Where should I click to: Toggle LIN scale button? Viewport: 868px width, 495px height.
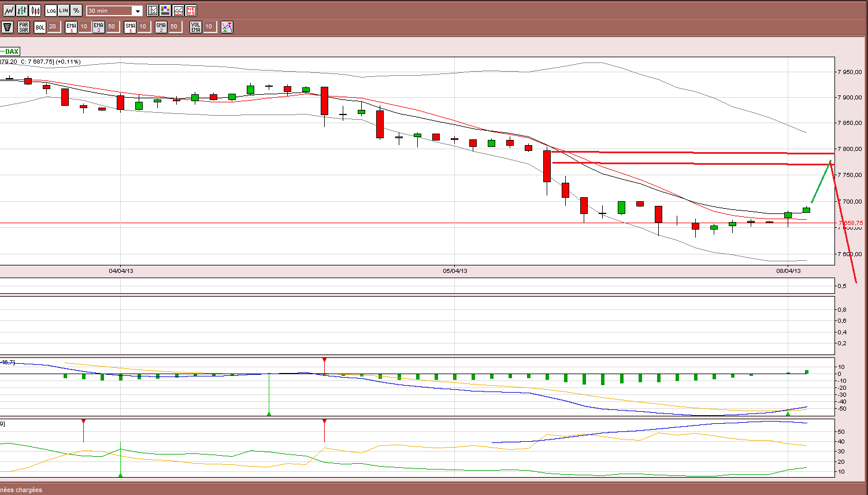click(64, 10)
